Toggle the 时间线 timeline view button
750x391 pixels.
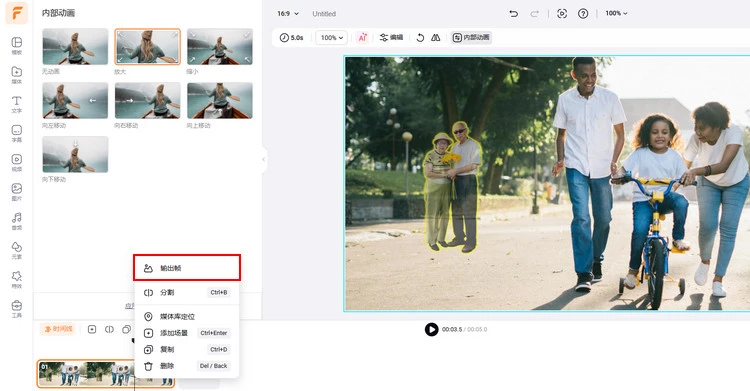tap(58, 329)
